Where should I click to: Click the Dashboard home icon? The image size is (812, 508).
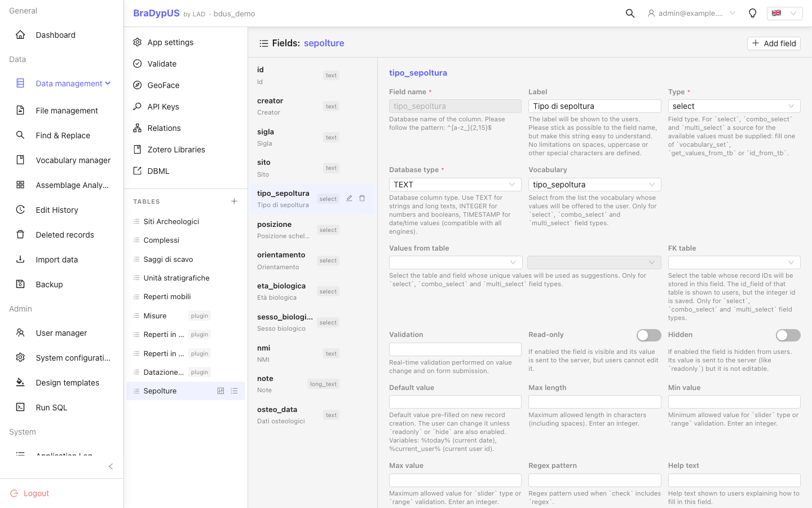[x=20, y=35]
